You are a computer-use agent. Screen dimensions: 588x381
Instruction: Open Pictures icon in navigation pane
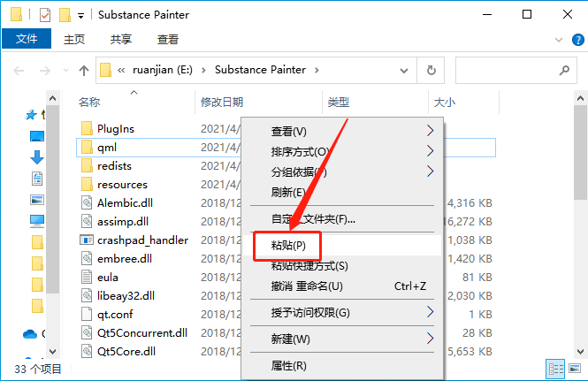pyautogui.click(x=37, y=200)
